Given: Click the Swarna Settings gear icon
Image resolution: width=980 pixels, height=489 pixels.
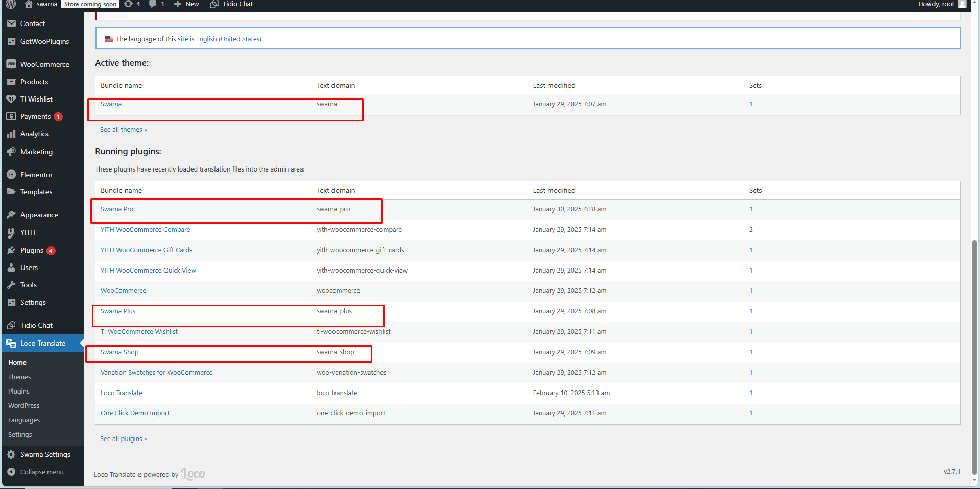Looking at the screenshot, I should click(11, 454).
